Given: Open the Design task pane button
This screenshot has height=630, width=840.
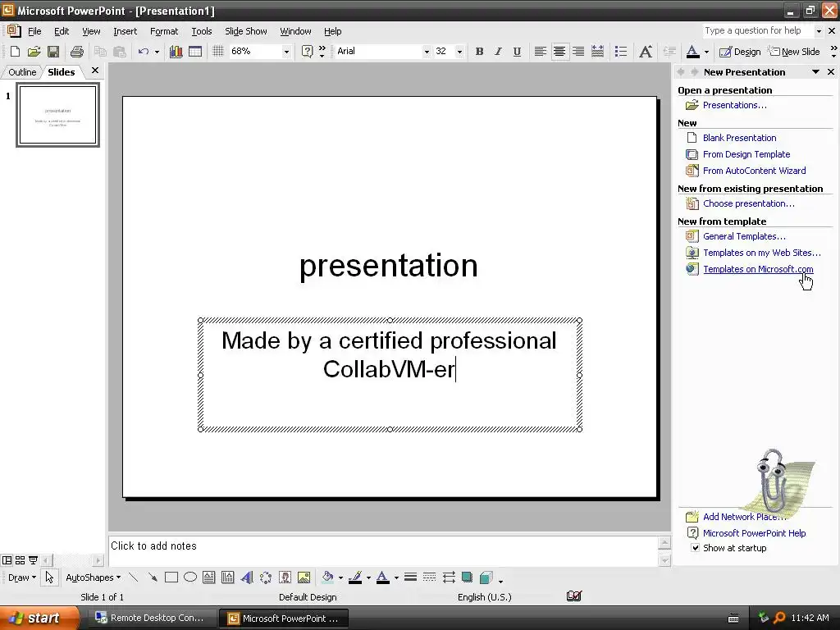Looking at the screenshot, I should tap(740, 52).
